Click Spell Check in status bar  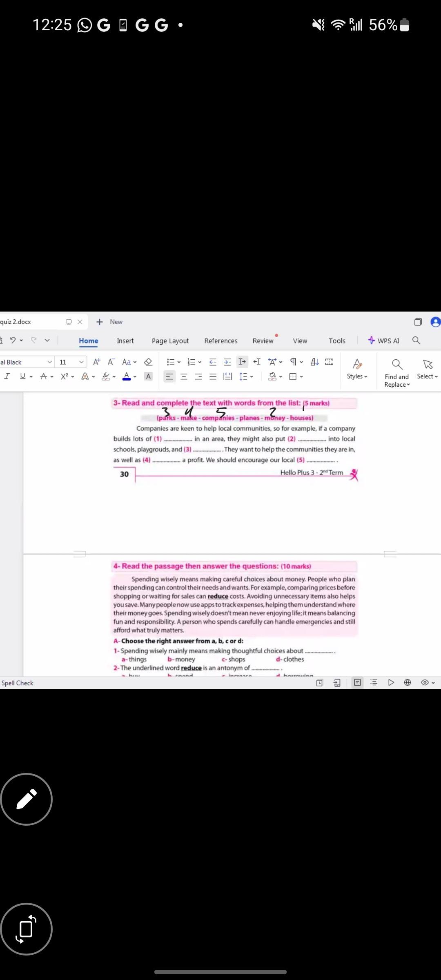coord(17,683)
